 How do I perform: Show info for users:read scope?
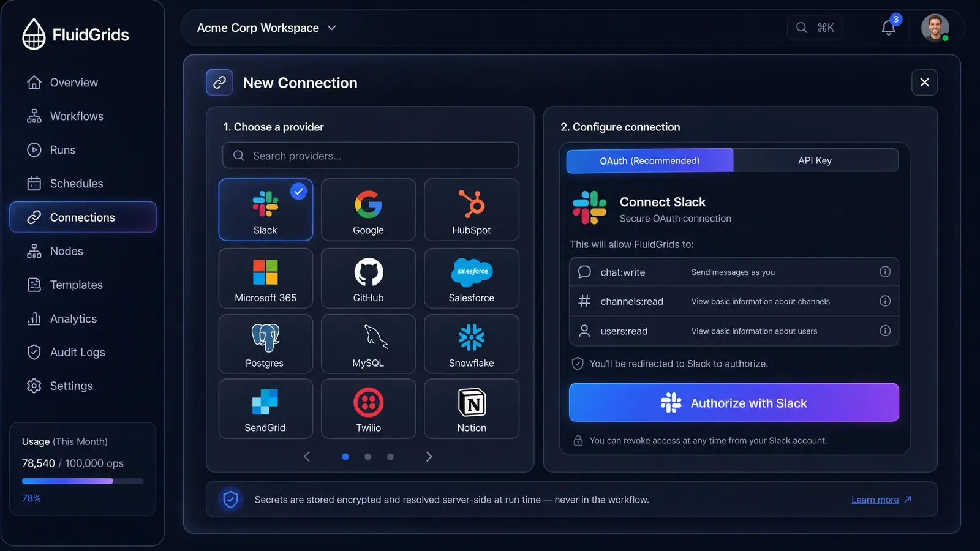pyautogui.click(x=885, y=331)
